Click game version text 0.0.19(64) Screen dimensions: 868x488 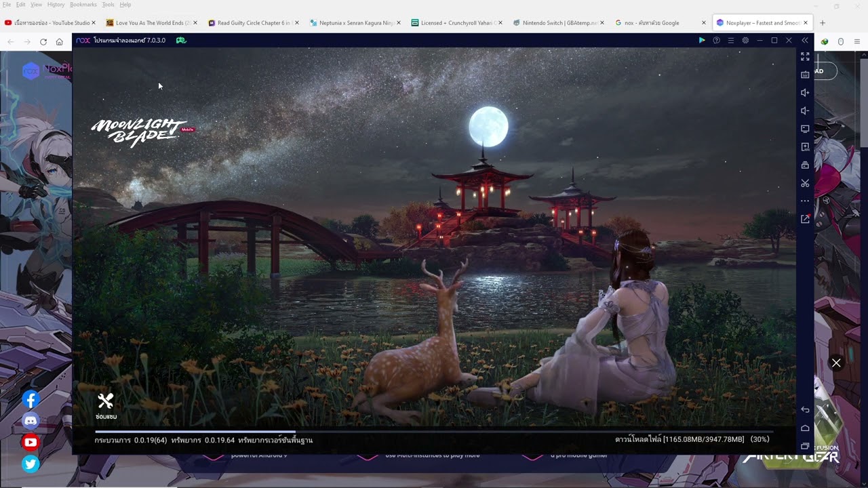pyautogui.click(x=151, y=441)
